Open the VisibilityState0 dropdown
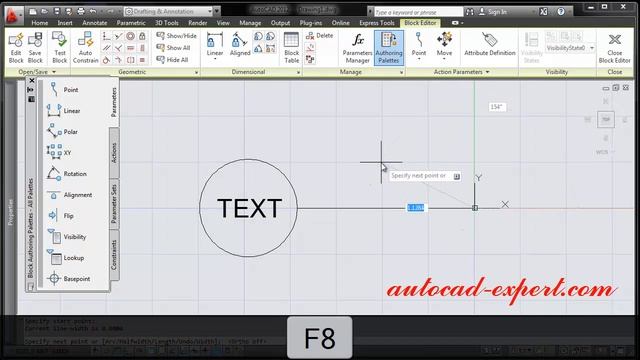The image size is (640, 360). pos(591,48)
